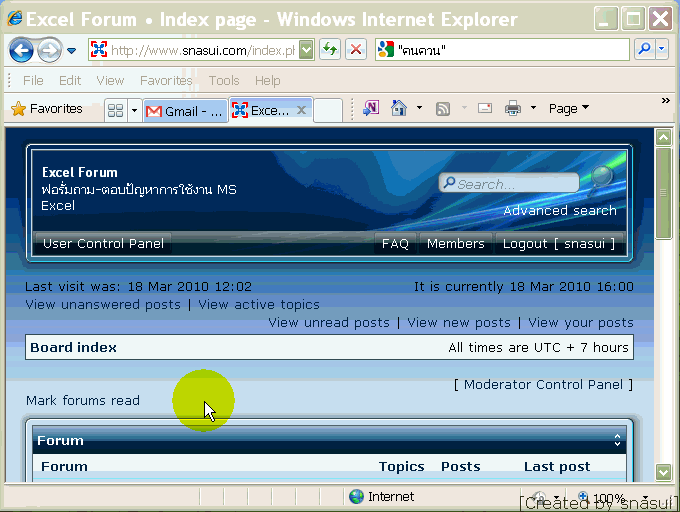The height and width of the screenshot is (512, 680).
Task: Click Mark forums read
Action: pos(83,401)
